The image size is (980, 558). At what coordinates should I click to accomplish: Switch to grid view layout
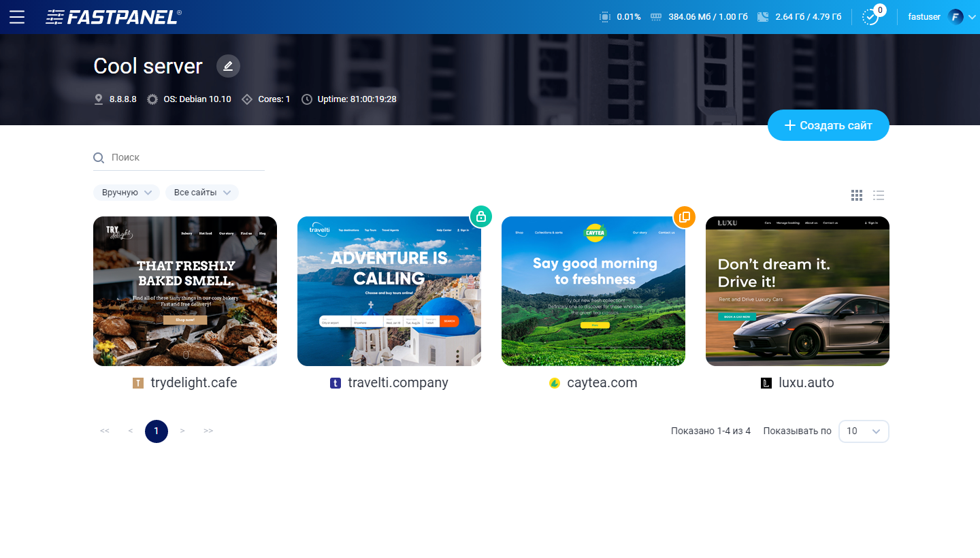pyautogui.click(x=857, y=195)
